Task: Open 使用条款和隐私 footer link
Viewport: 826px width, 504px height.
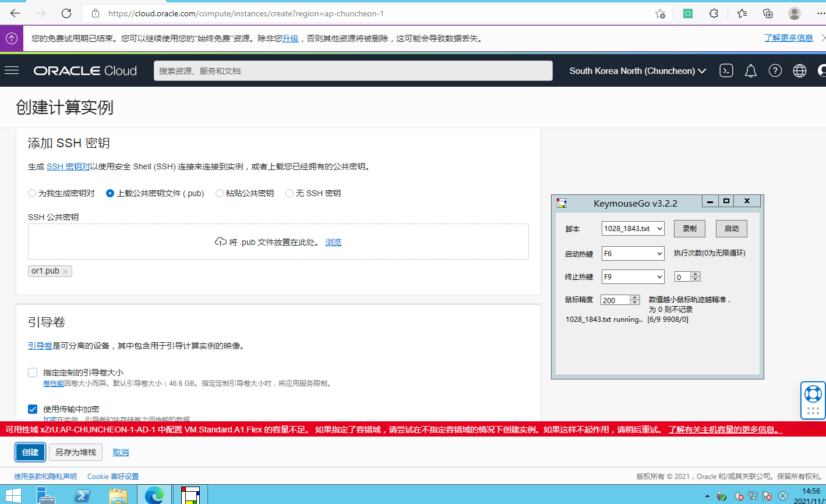Action: click(x=45, y=476)
